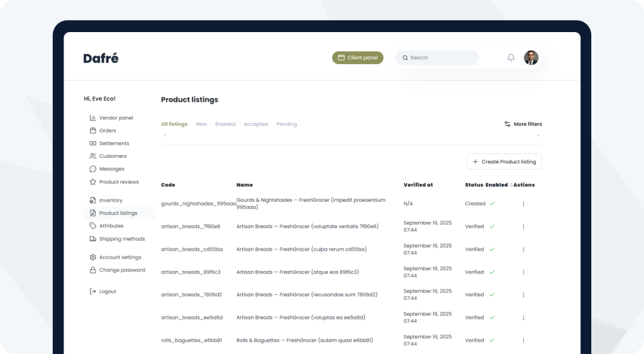
Task: Open actions menu for artisan_breads_cd55ba
Action: (x=523, y=250)
